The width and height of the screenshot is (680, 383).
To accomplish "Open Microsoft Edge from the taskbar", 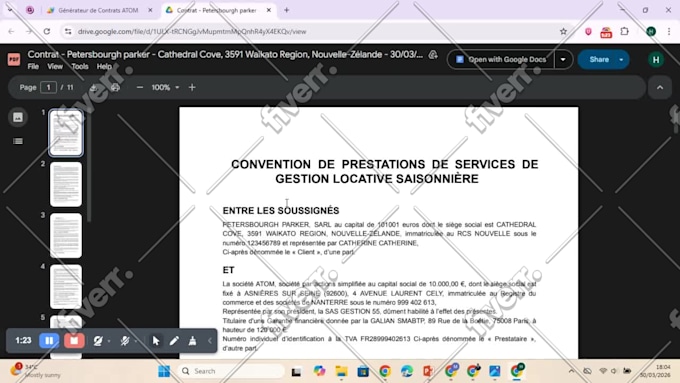I will coord(407,371).
